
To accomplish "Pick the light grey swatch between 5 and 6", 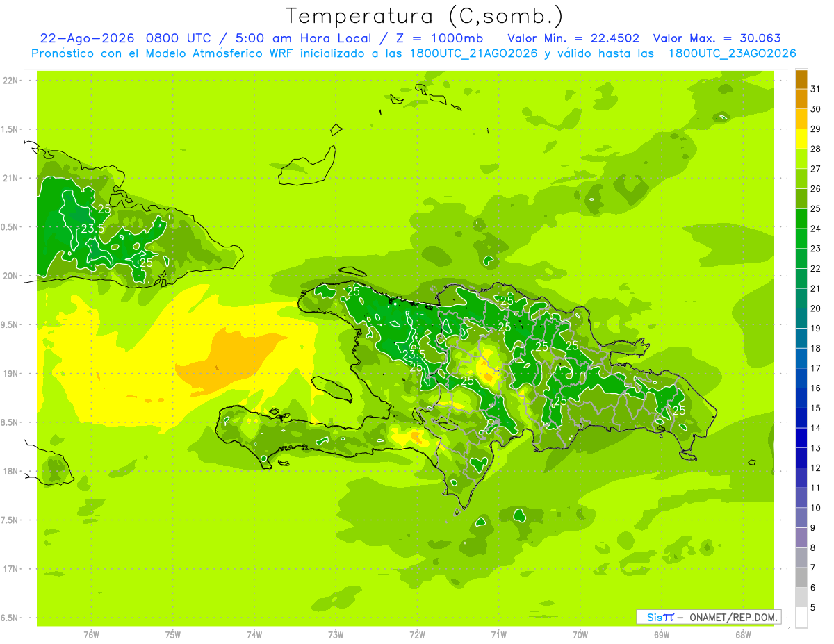I will 801,597.
